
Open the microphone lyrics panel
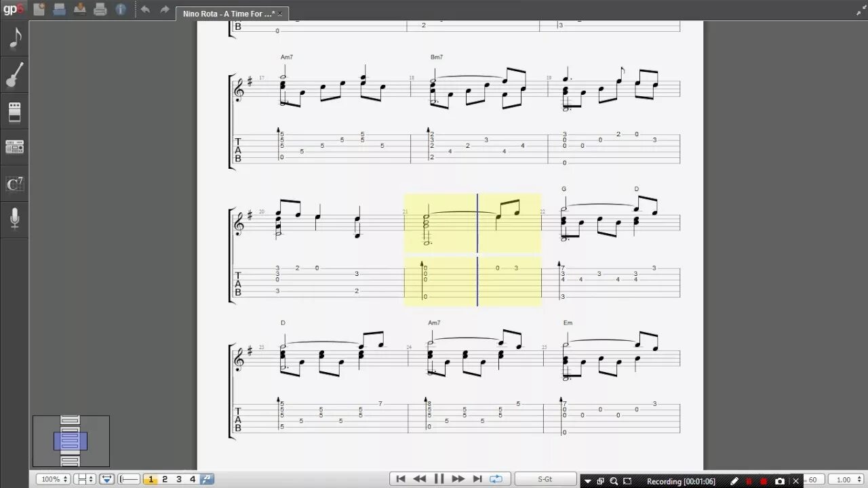tap(15, 218)
